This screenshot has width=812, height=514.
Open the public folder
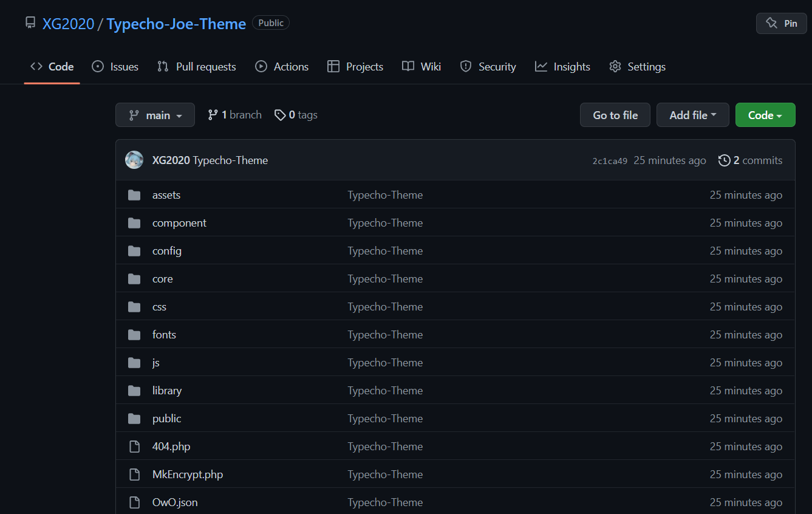point(166,419)
